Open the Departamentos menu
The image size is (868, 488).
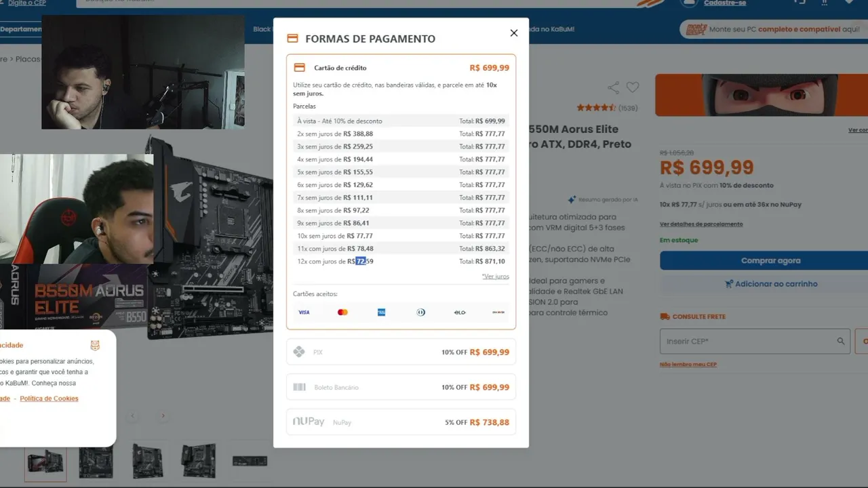coord(21,29)
